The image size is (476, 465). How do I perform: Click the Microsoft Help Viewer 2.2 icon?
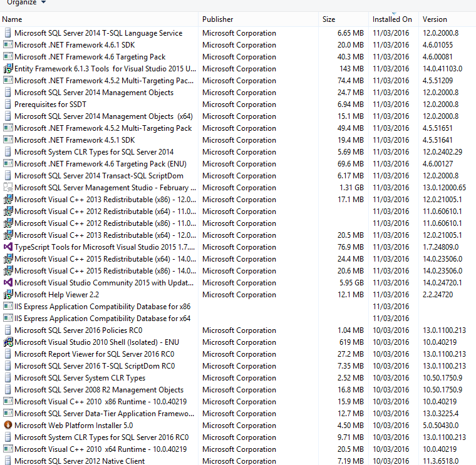[x=8, y=295]
